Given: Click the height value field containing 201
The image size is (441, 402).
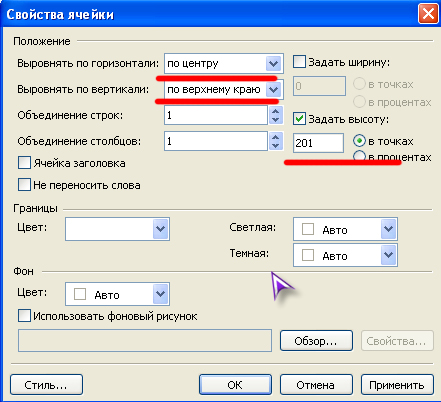Looking at the screenshot, I should 318,143.
